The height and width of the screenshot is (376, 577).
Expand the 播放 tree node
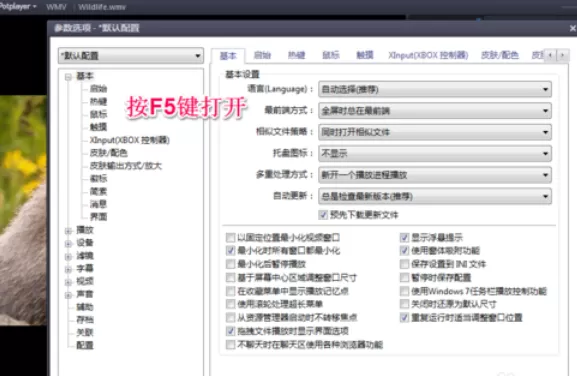click(x=68, y=231)
